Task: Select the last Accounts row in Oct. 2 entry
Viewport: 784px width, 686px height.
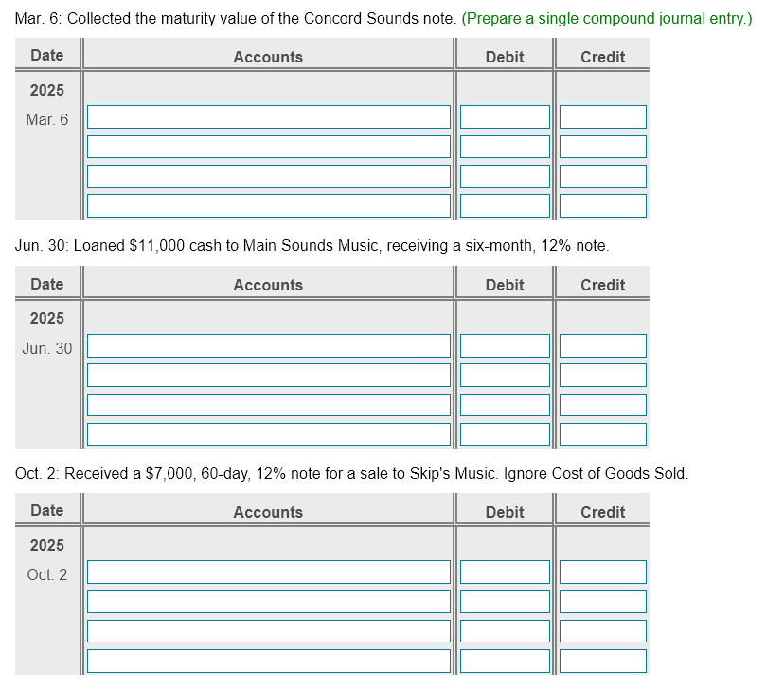Action: point(268,660)
